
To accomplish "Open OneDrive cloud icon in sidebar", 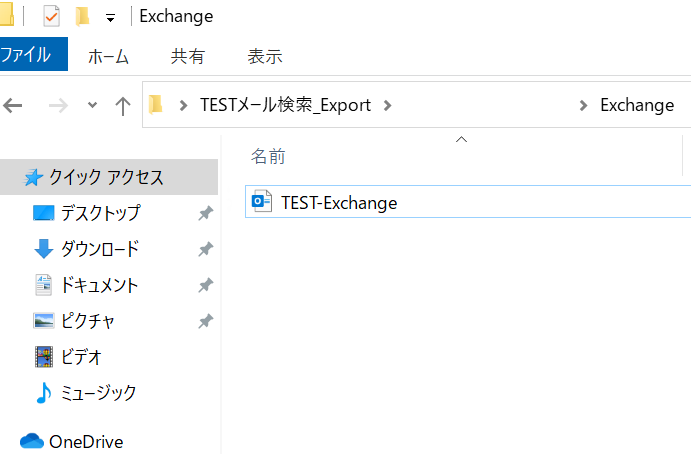I will pos(33,441).
